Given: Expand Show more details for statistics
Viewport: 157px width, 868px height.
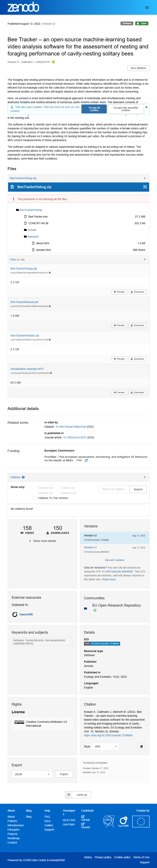Looking at the screenshot, I should pyautogui.click(x=43, y=541).
